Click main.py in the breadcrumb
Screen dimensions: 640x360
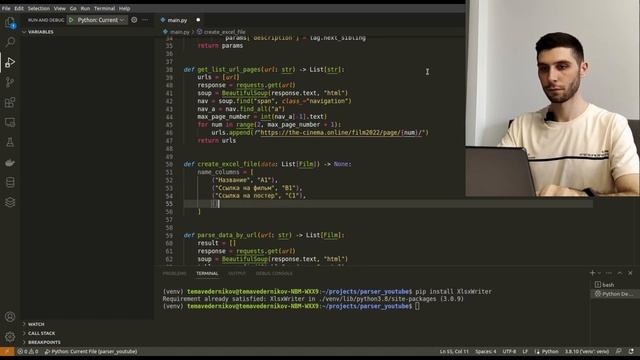pos(180,31)
